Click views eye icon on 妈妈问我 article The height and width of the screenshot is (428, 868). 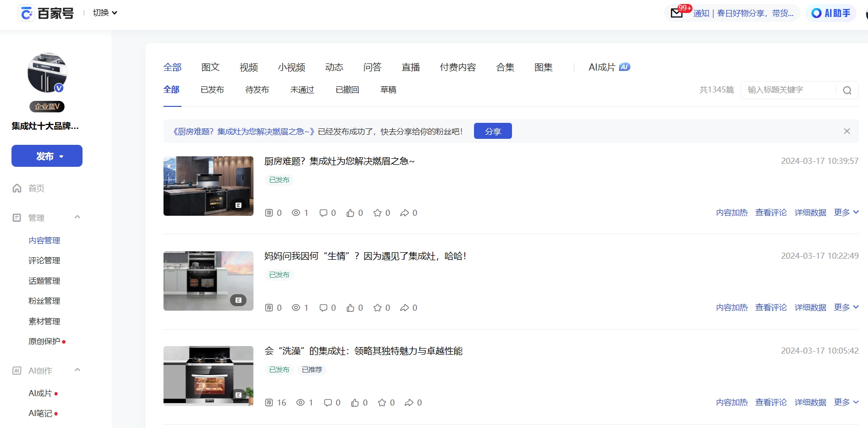[x=296, y=308]
